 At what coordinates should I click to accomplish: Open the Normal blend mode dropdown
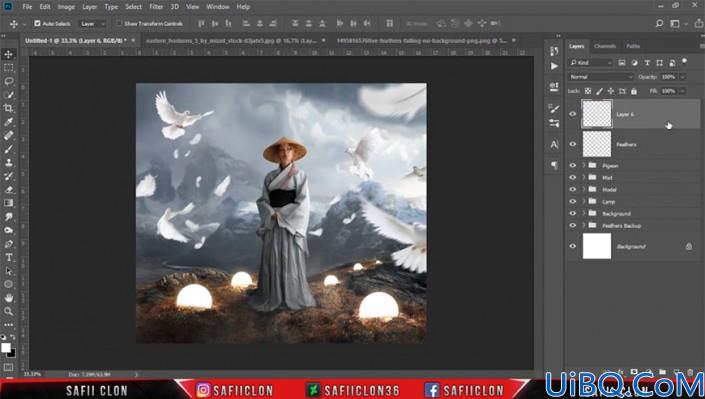point(601,77)
